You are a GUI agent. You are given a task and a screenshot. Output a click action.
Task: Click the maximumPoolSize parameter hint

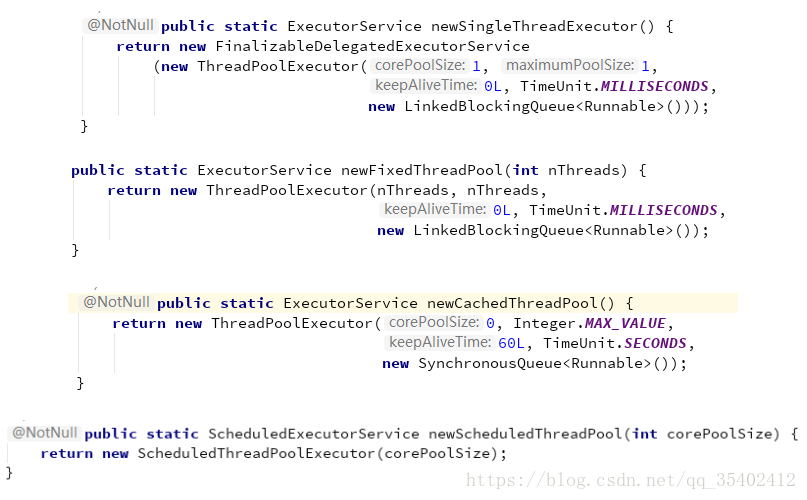click(x=570, y=65)
